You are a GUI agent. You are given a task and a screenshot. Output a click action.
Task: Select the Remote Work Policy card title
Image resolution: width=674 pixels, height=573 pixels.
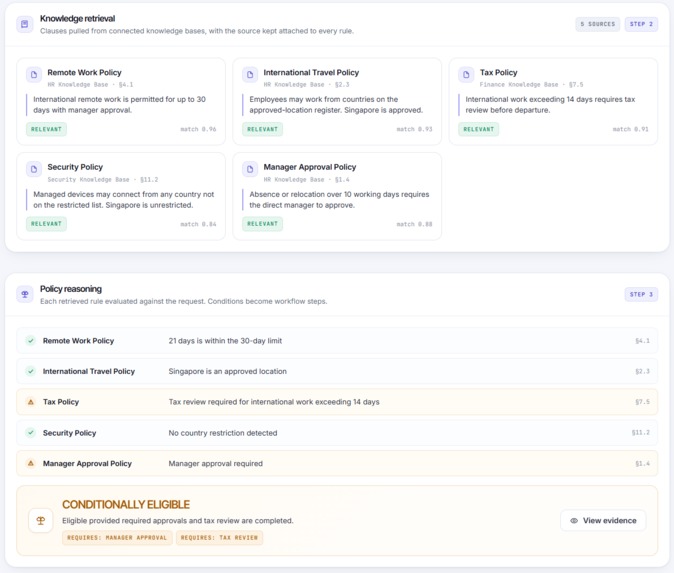[84, 73]
